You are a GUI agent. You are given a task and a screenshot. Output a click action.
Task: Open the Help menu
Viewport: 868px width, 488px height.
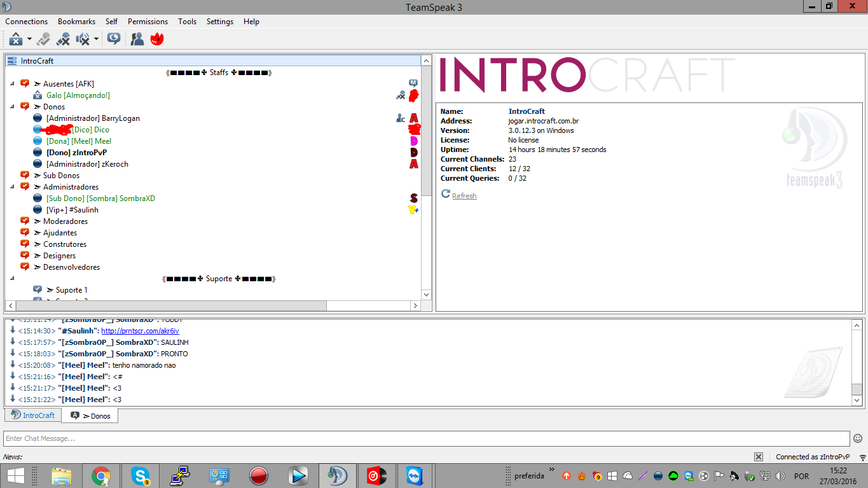(251, 22)
